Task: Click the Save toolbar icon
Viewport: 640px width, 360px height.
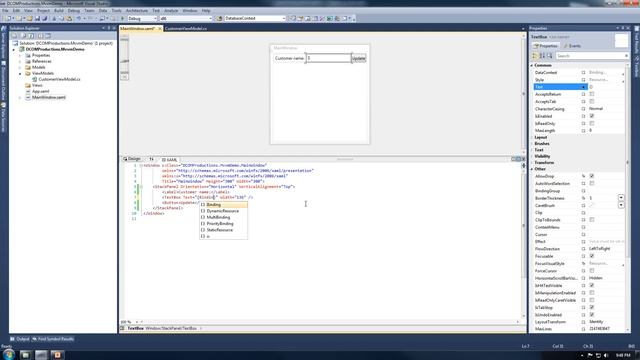Action: tap(37, 18)
